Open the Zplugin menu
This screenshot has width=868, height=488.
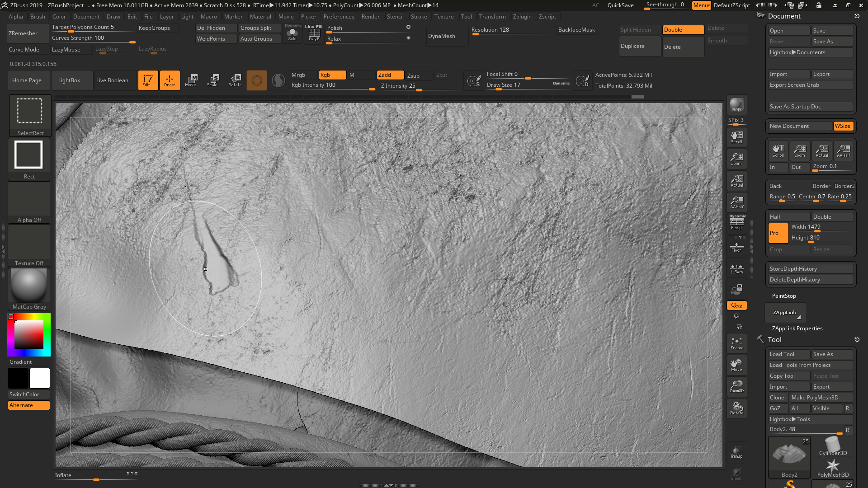(522, 17)
